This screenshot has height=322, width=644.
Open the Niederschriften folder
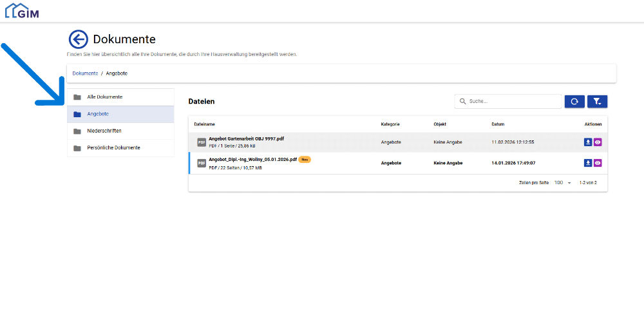(104, 131)
